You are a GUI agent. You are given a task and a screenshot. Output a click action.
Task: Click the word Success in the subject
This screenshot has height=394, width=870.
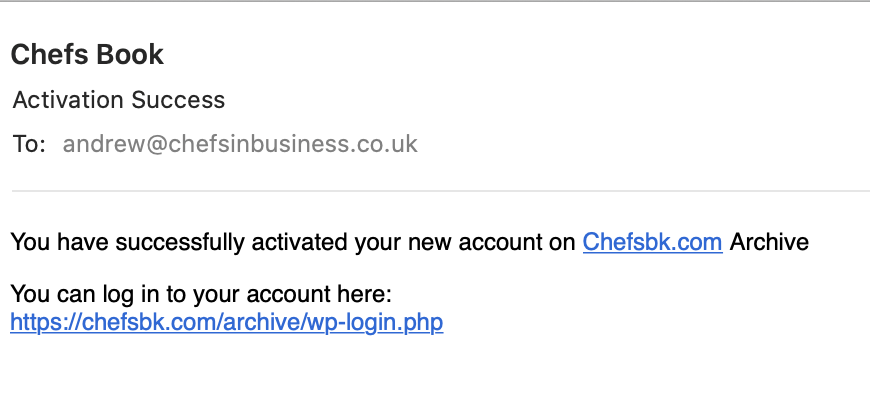click(x=178, y=100)
